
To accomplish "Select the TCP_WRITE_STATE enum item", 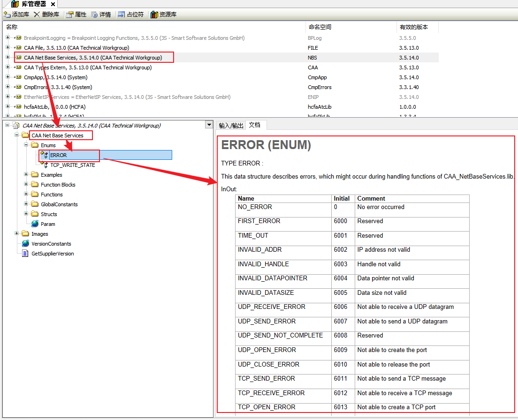I will pos(72,165).
